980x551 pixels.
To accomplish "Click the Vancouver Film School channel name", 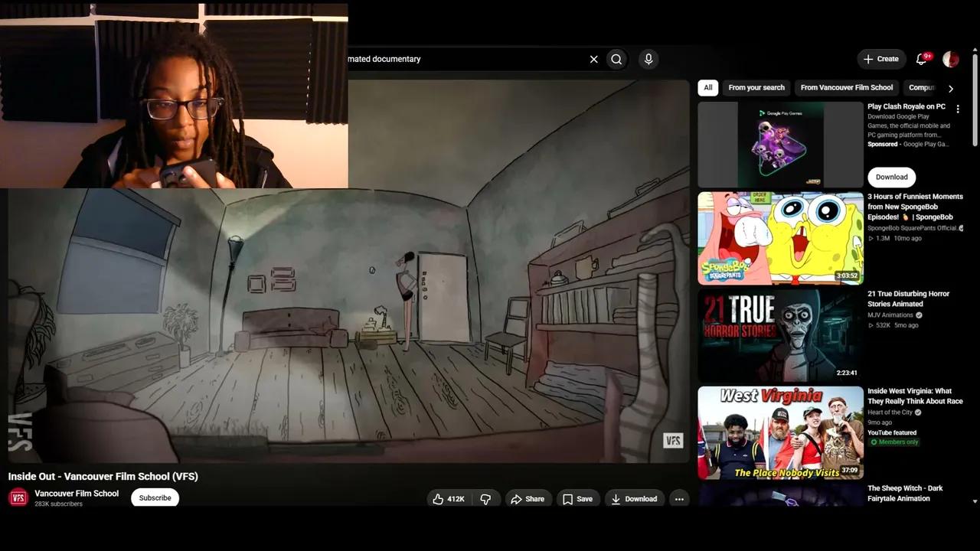I will (77, 494).
